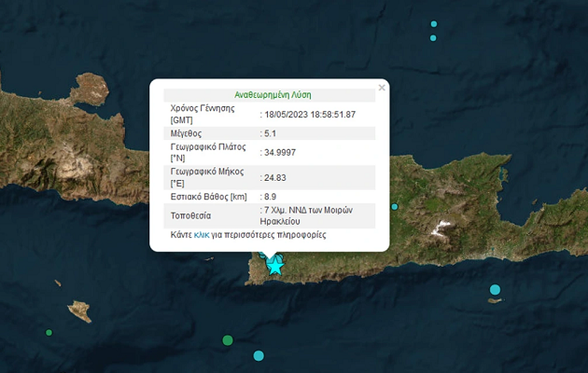Close the earthquake info popup
The height and width of the screenshot is (373, 588).
click(382, 89)
